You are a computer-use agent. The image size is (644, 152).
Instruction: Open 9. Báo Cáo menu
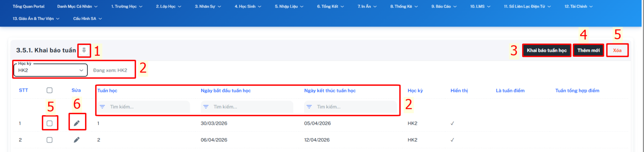point(444,7)
